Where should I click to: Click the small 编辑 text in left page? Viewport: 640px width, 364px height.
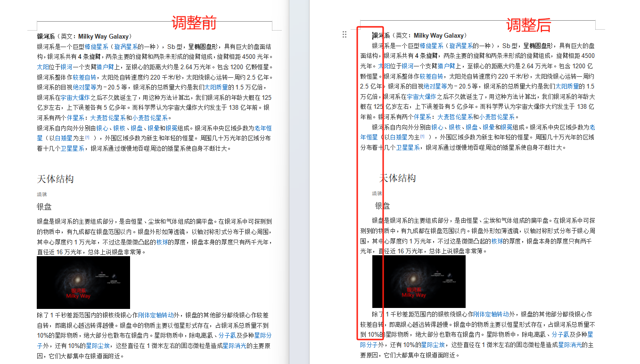tap(42, 194)
